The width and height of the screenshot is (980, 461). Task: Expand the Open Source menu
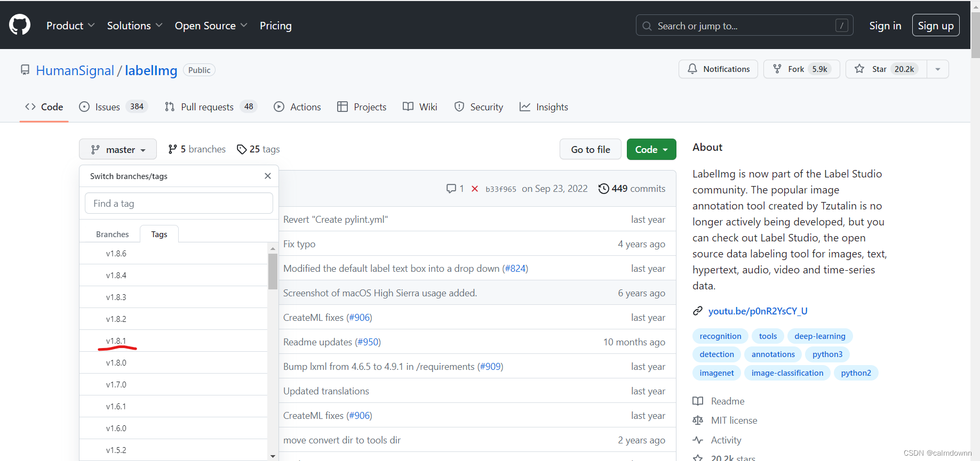click(211, 26)
